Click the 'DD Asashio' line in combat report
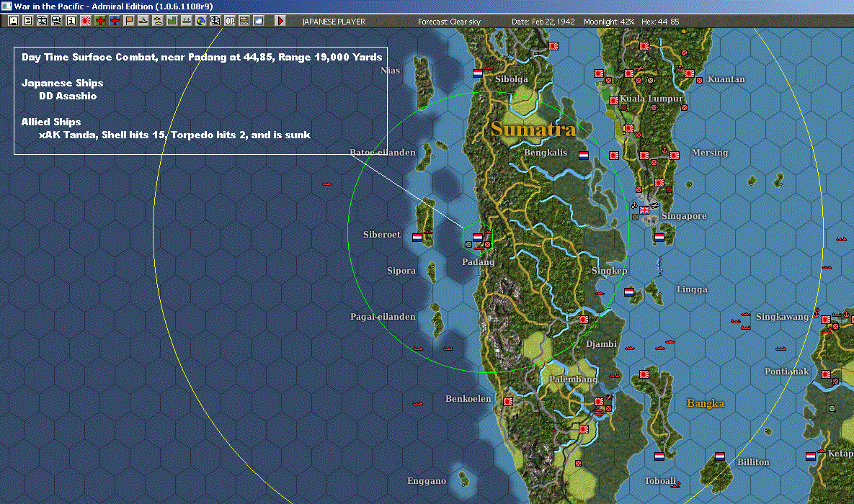Image resolution: width=854 pixels, height=504 pixels. pyautogui.click(x=68, y=96)
